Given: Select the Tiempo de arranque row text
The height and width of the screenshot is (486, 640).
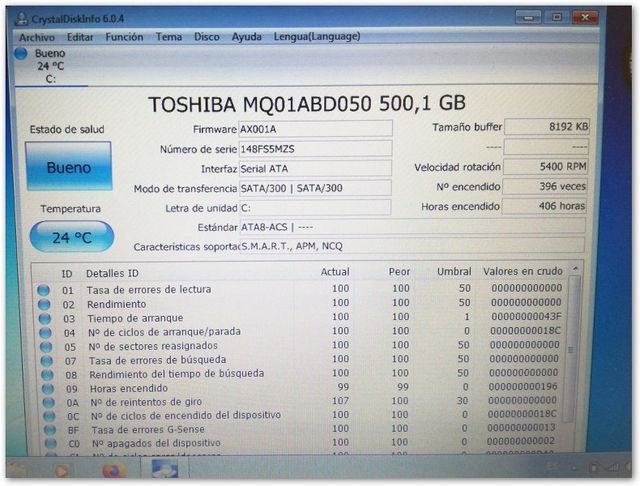Looking at the screenshot, I should pos(135,318).
